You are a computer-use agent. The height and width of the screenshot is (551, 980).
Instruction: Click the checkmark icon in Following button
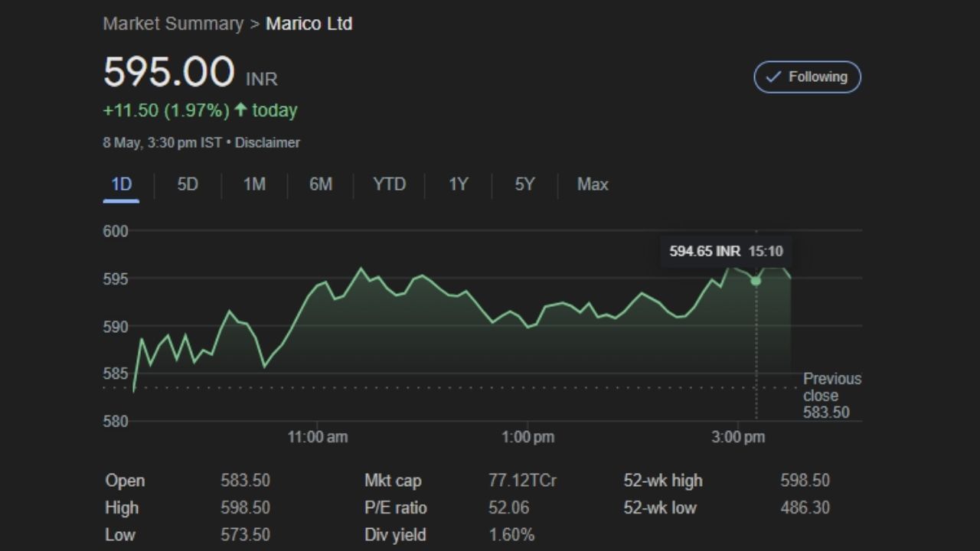[773, 77]
